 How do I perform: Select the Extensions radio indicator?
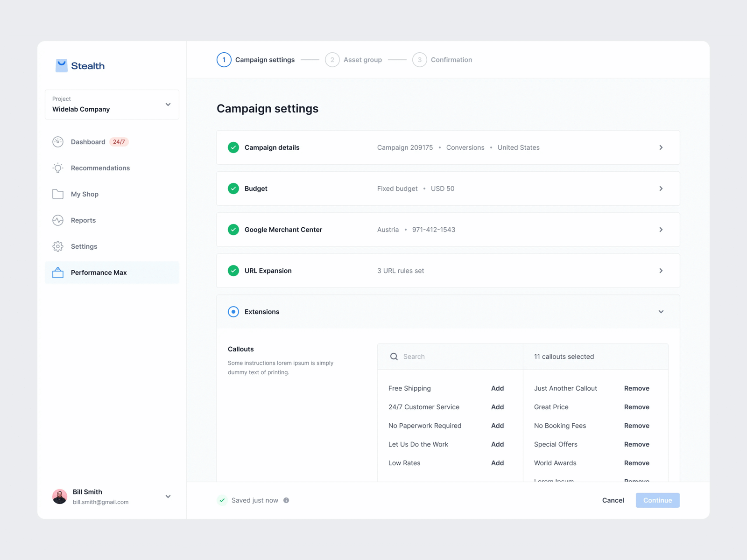pos(233,312)
